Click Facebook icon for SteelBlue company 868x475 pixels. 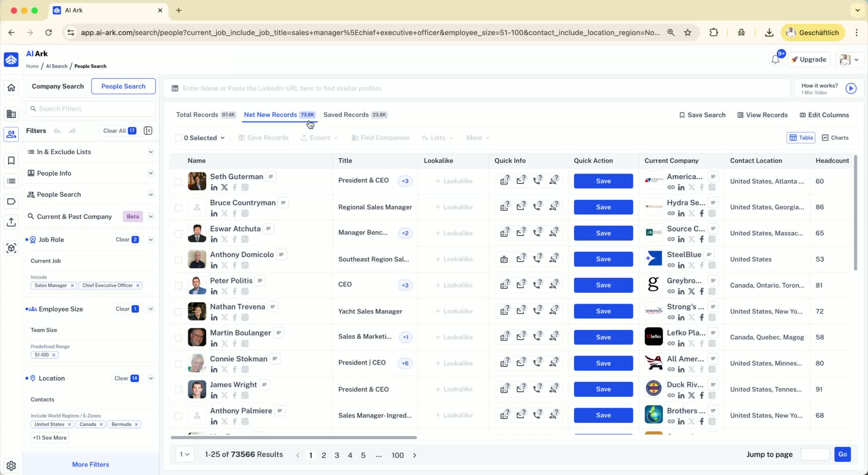(702, 265)
